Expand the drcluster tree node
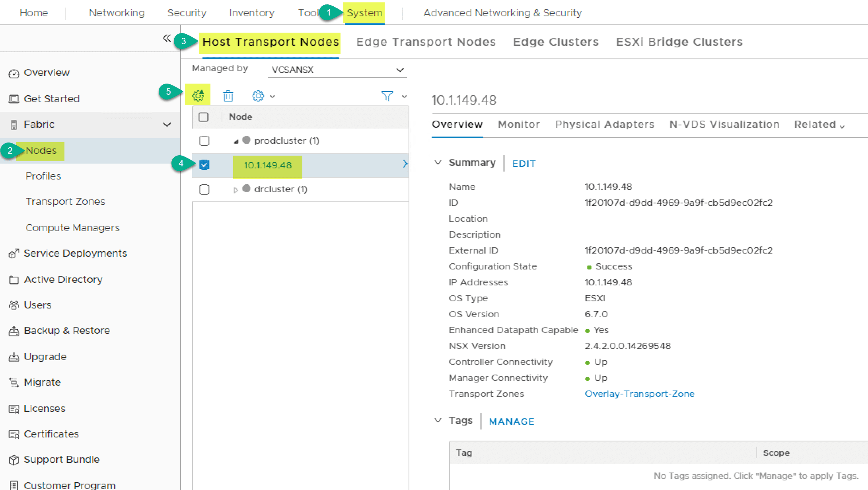 pyautogui.click(x=235, y=190)
